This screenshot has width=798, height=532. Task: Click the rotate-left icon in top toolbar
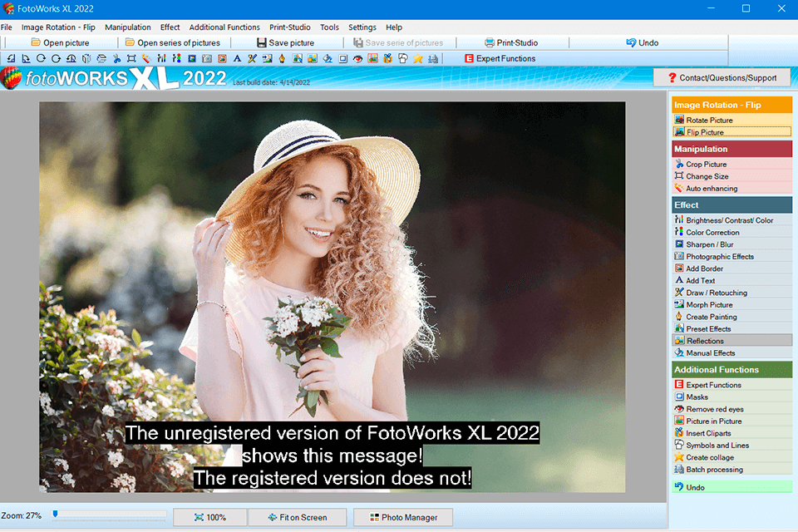(x=11, y=58)
